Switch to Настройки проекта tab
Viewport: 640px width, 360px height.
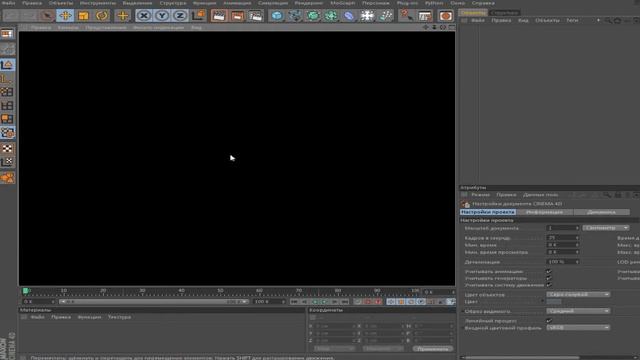pos(487,212)
